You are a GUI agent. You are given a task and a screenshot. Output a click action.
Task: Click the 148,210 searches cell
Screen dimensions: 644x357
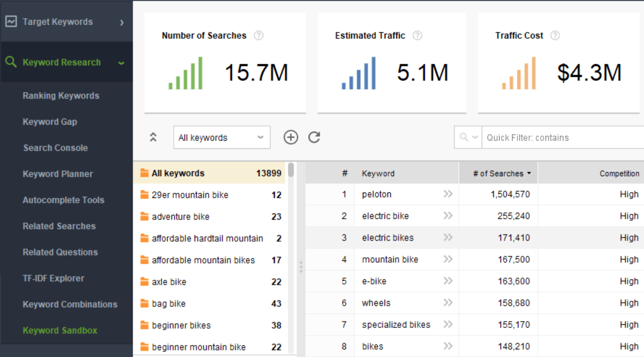pos(498,346)
